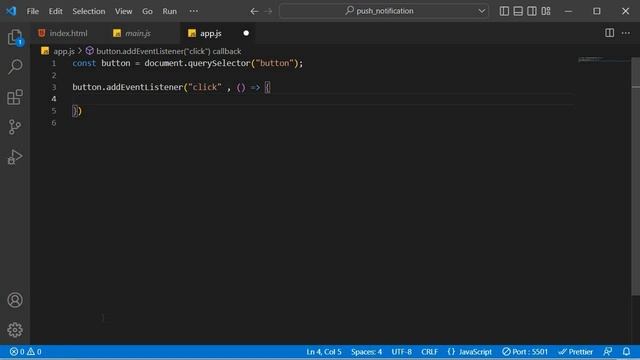The image size is (640, 360).
Task: Click the callback symbol icon in breadcrumb
Action: [x=89, y=51]
